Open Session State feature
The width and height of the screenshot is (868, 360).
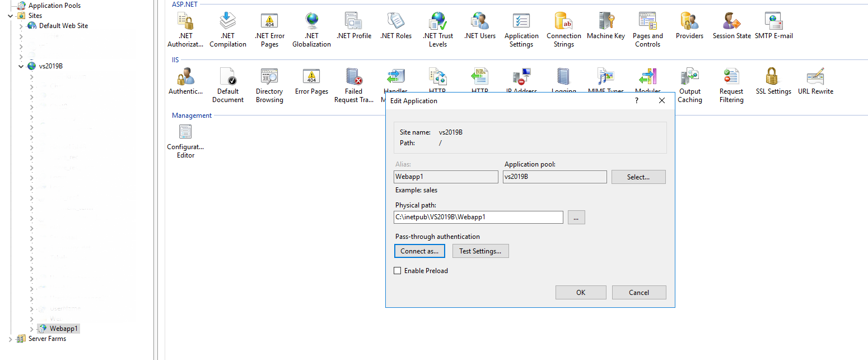(731, 26)
